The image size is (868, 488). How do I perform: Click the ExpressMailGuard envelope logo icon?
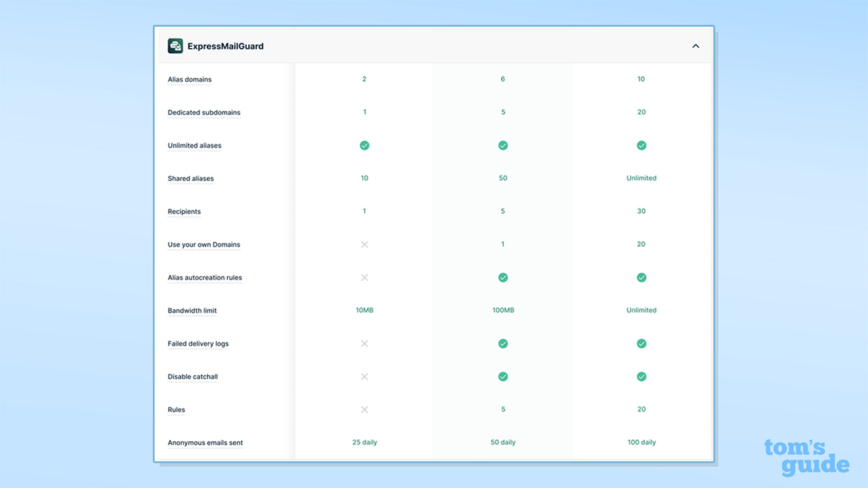pos(175,45)
